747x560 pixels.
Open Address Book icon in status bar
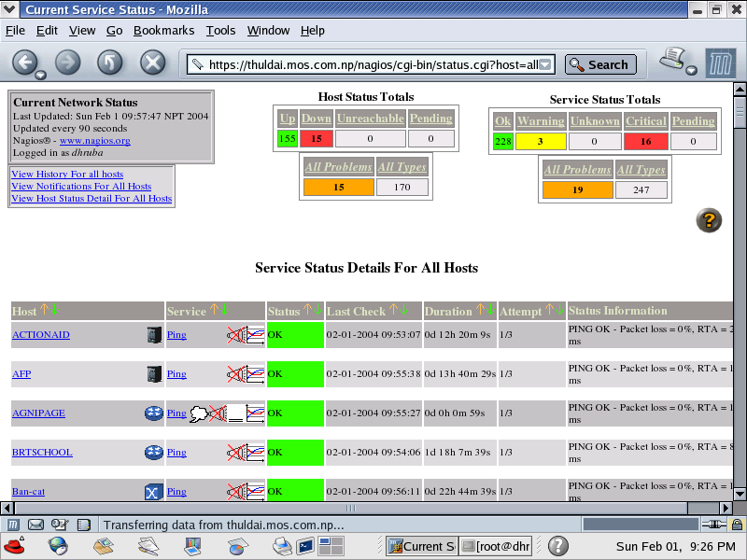[x=83, y=525]
